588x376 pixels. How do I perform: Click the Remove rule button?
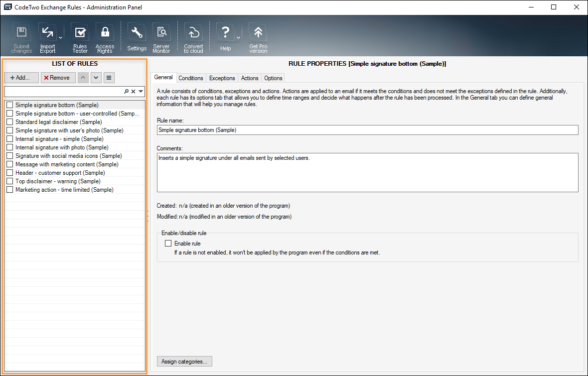click(58, 78)
